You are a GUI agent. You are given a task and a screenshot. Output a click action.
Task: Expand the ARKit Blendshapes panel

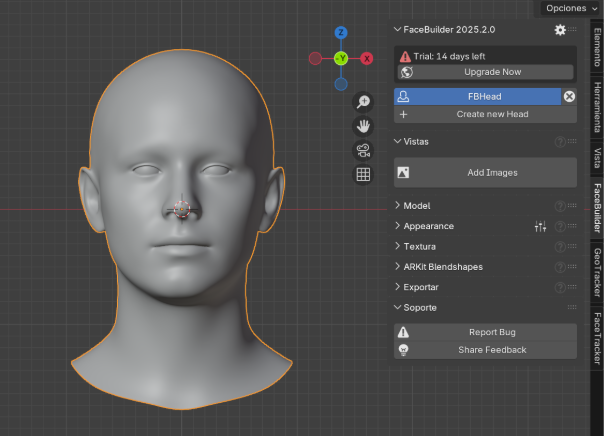tap(445, 267)
